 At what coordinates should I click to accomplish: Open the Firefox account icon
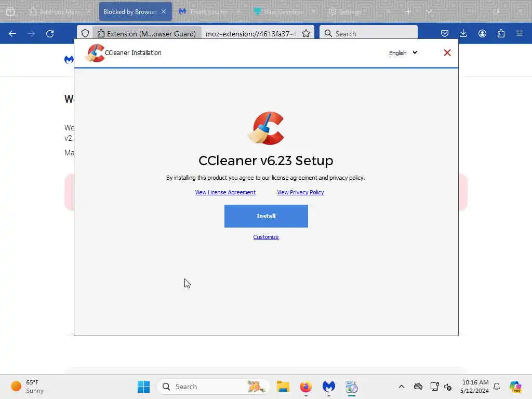[x=482, y=33]
